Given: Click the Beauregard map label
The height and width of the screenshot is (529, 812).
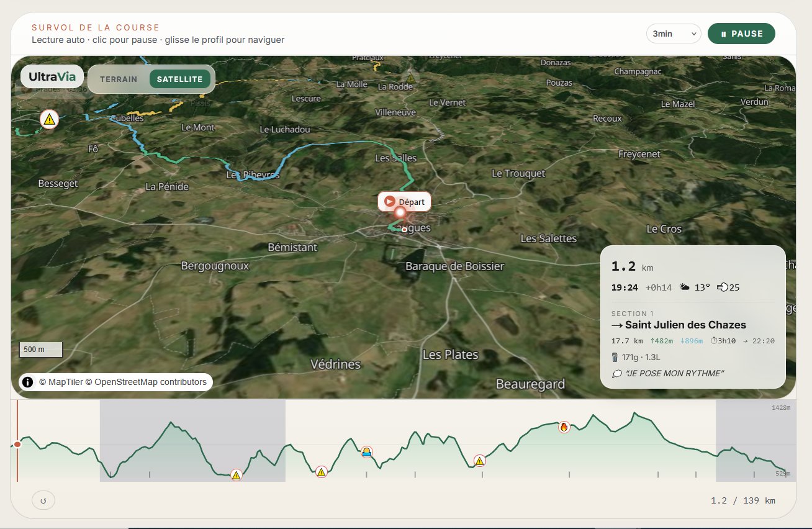Looking at the screenshot, I should tap(531, 384).
